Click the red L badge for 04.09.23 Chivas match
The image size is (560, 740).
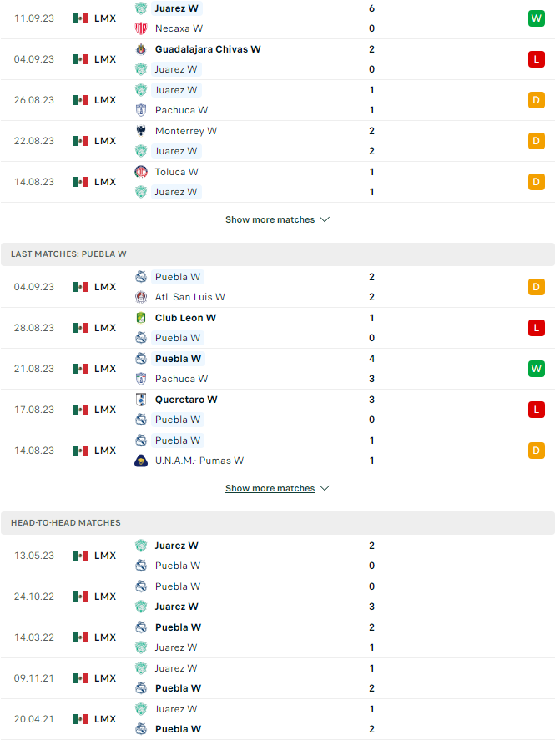coord(536,58)
